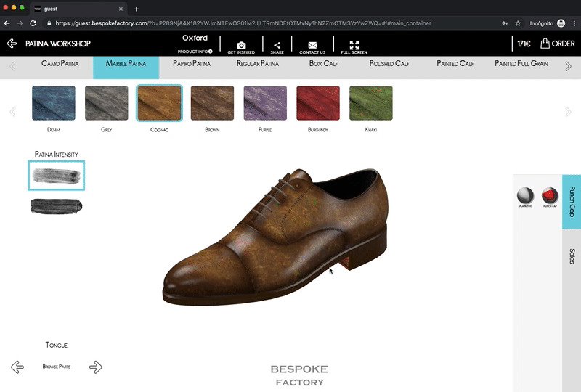This screenshot has height=392, width=581.
Task: Browse to previous shoe part arrow
Action: [17, 367]
